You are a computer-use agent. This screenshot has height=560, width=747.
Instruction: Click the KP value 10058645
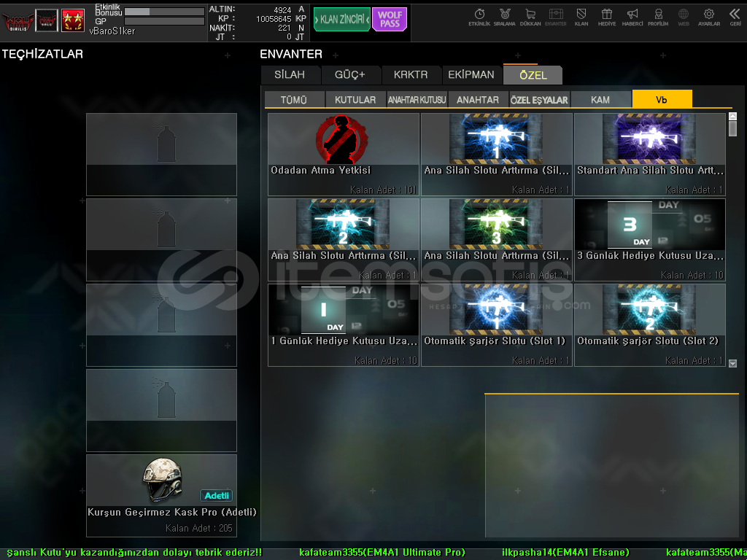[274, 18]
